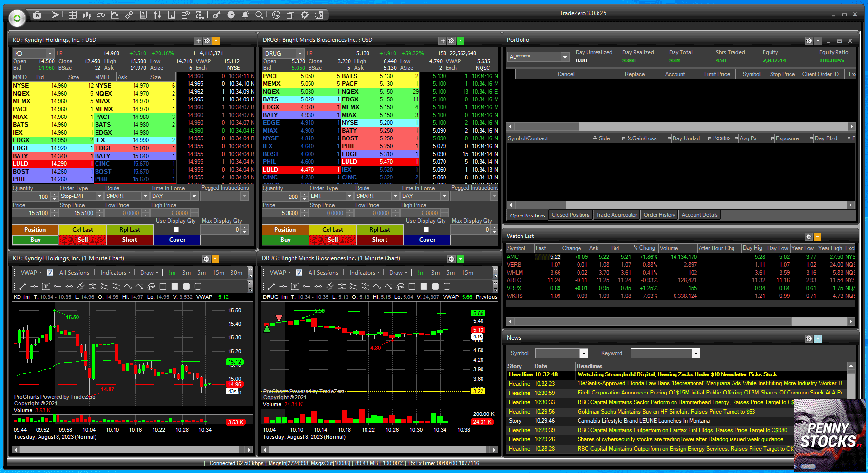Screen dimensions: 868x473
Task: Open Indicators dropdown in KD chart
Action: 116,273
